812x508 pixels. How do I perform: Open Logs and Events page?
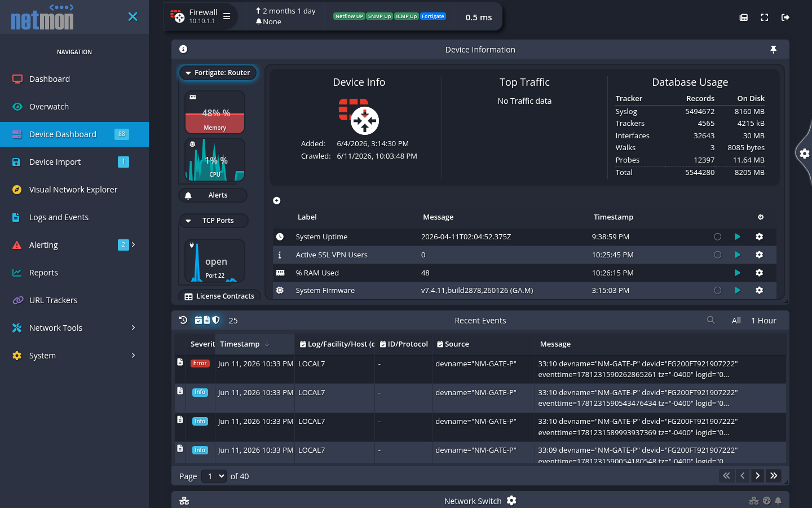pyautogui.click(x=74, y=217)
